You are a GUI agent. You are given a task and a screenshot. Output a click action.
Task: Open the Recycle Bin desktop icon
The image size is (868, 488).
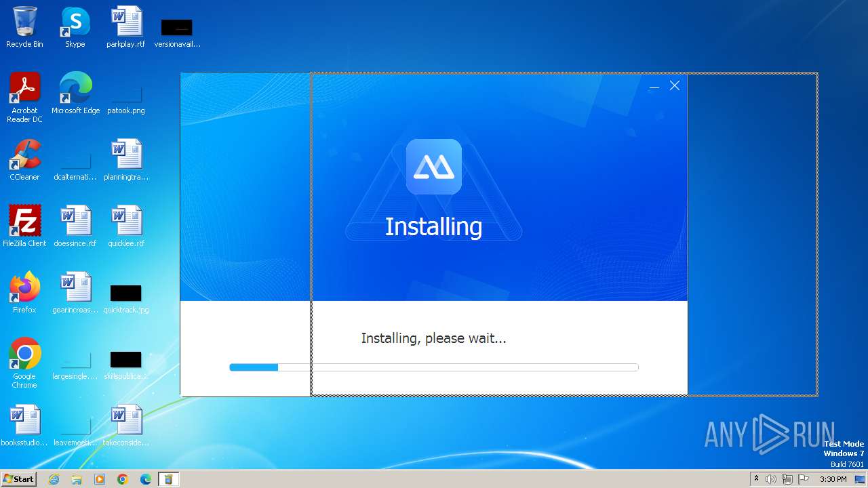coord(24,27)
